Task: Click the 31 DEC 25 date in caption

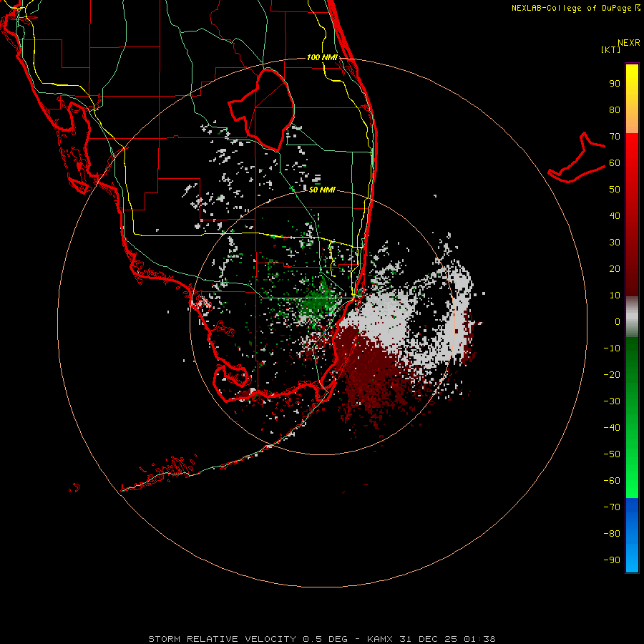Action: pyautogui.click(x=428, y=639)
